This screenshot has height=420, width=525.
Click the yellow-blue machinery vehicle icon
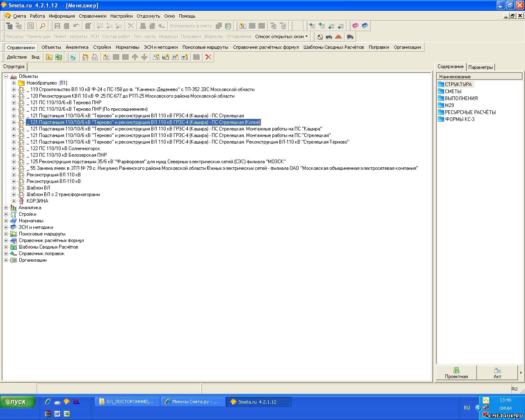click(x=350, y=37)
